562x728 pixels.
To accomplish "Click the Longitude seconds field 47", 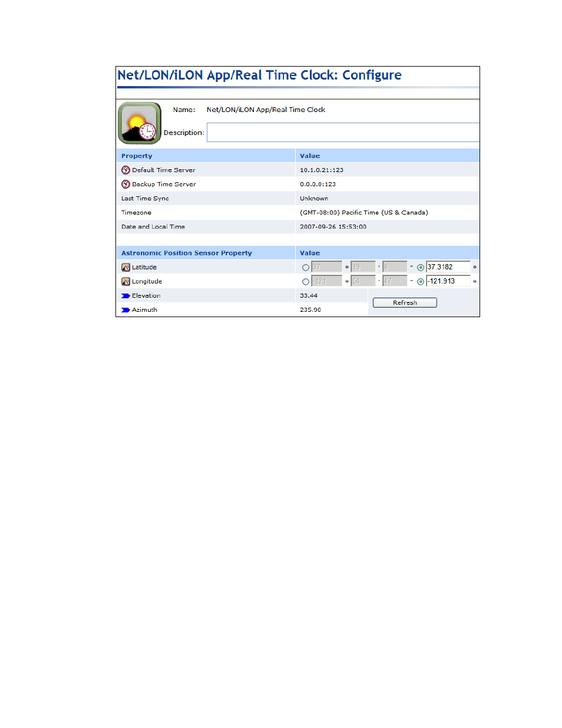I will click(395, 281).
